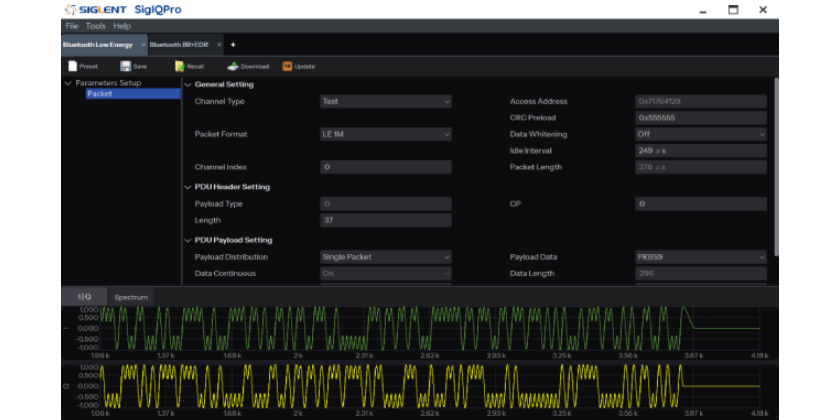Collapse the PDU Header Setting section
Screen dimensions: 840x420
(187, 187)
